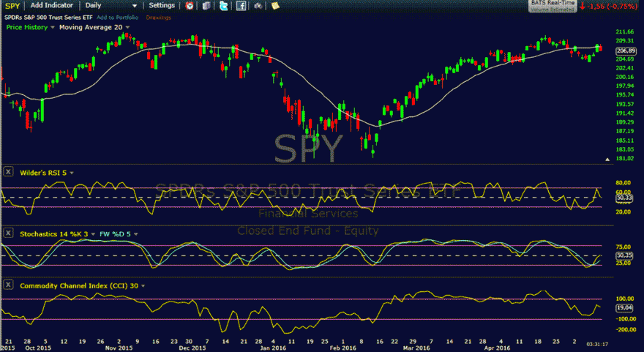644x352 pixels.
Task: Click the Dec 2015 date axis label
Action: pos(192,348)
